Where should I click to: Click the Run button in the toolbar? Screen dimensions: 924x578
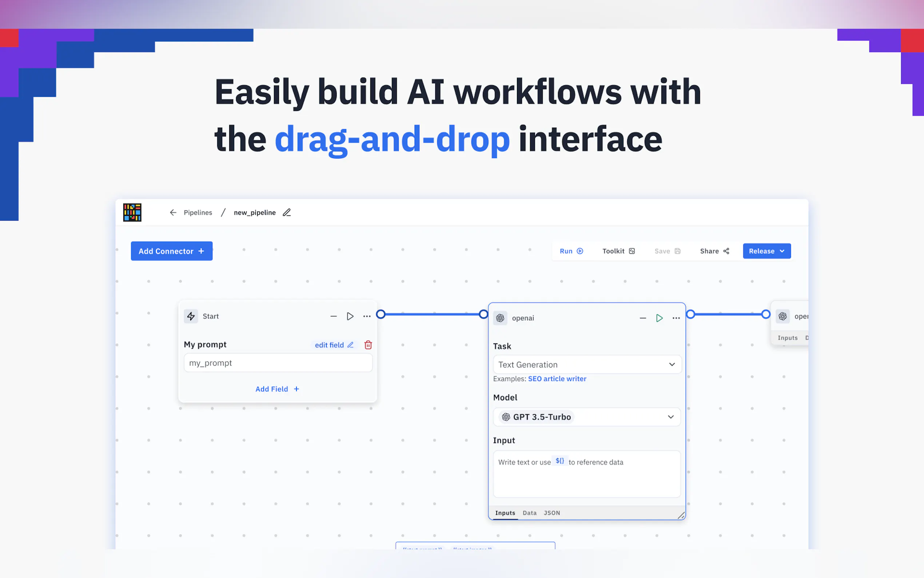coord(571,251)
